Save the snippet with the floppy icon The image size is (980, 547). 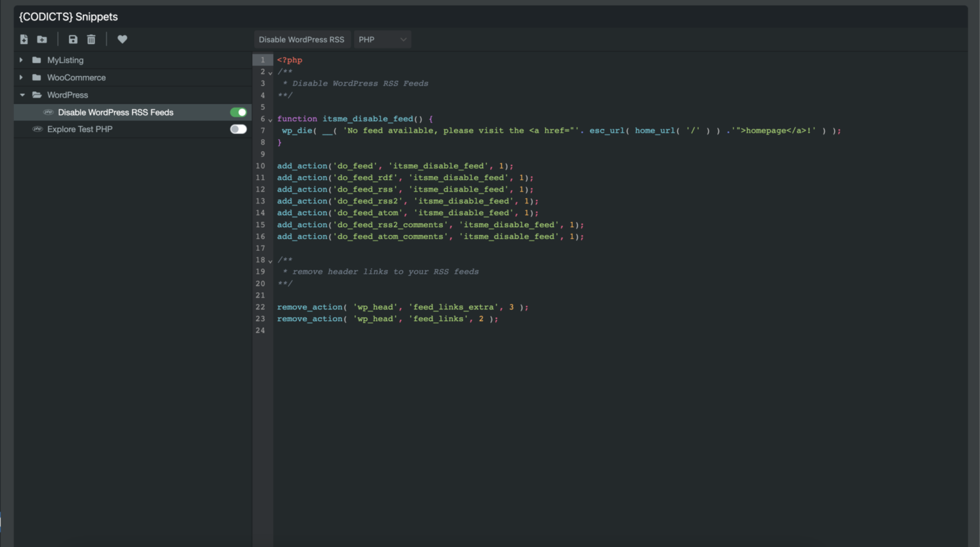coord(73,40)
